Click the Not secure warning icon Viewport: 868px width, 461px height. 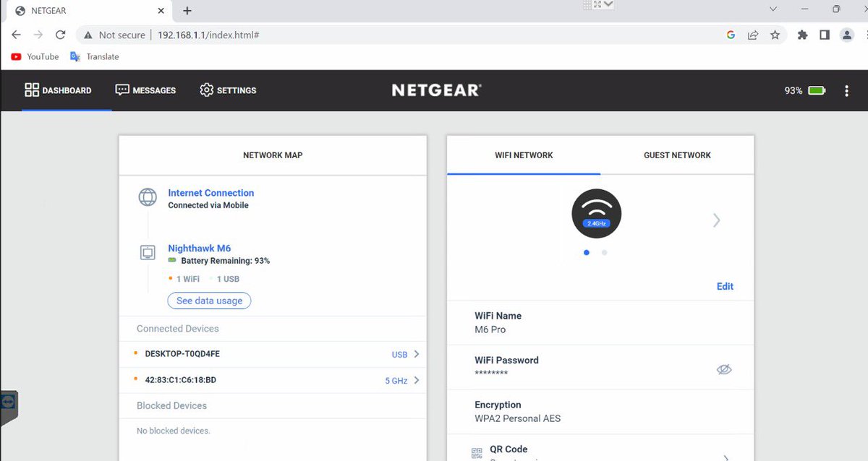[x=88, y=35]
